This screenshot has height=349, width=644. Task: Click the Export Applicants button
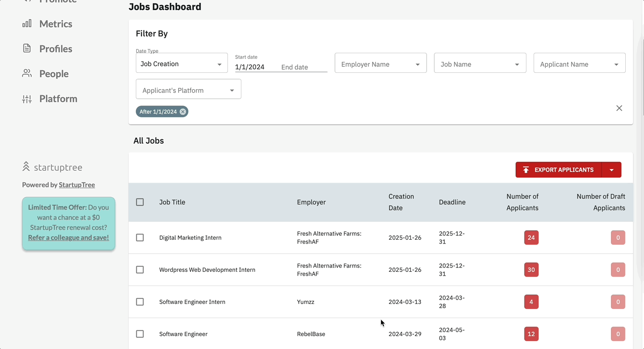[x=559, y=170]
